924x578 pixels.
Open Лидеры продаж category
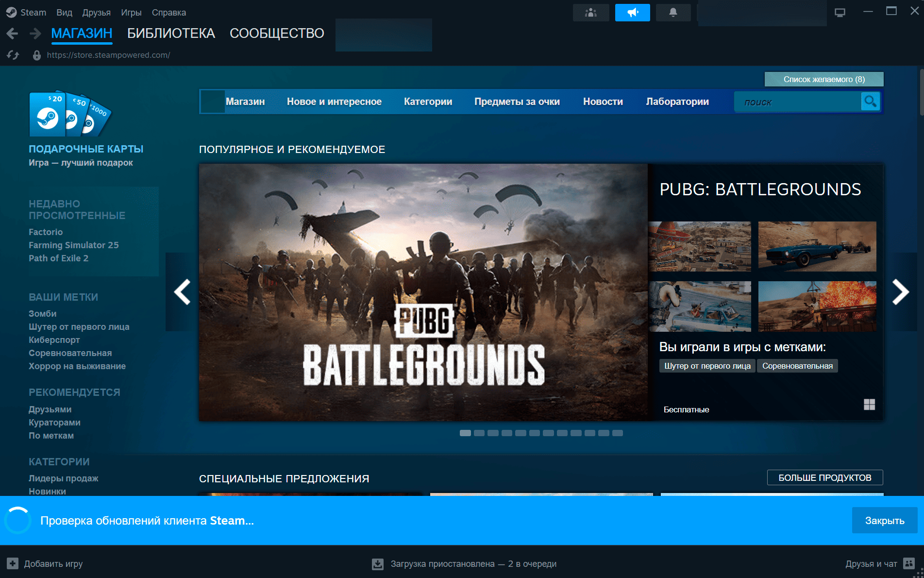click(63, 478)
